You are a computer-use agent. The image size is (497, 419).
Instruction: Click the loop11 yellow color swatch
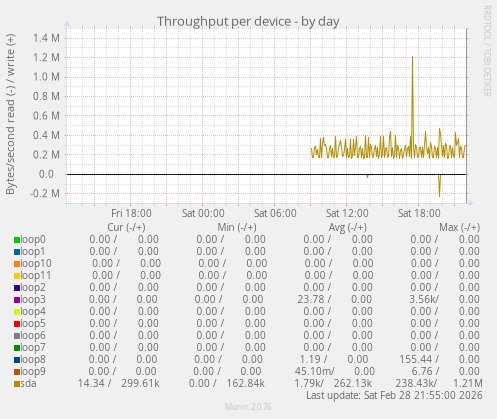17,276
